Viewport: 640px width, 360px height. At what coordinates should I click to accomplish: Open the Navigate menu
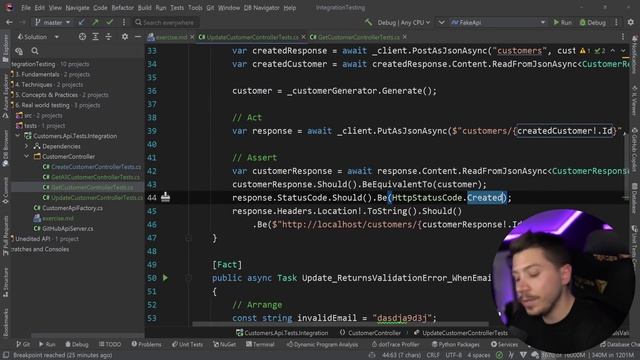coord(77,8)
